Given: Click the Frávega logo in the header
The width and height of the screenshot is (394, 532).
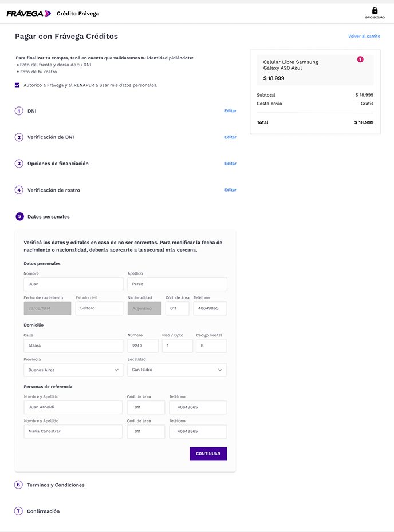Looking at the screenshot, I should [29, 14].
